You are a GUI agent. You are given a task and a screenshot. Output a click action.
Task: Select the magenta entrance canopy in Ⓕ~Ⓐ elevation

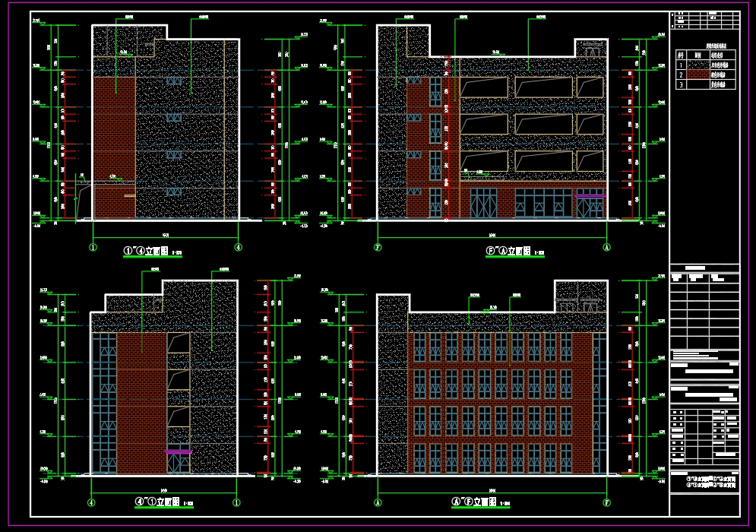click(x=590, y=196)
